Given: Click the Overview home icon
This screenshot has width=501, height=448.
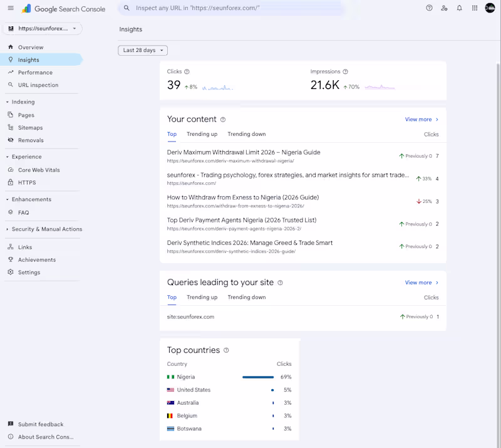Looking at the screenshot, I should tap(11, 47).
